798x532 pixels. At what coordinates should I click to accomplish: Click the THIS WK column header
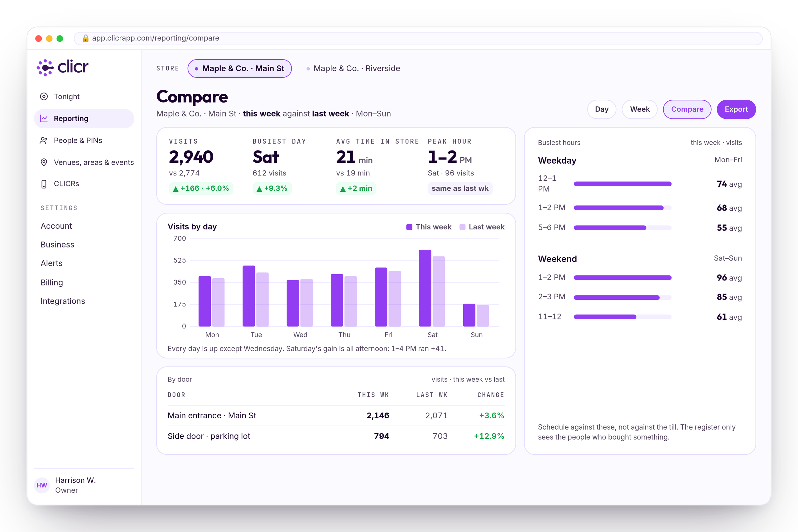[373, 395]
